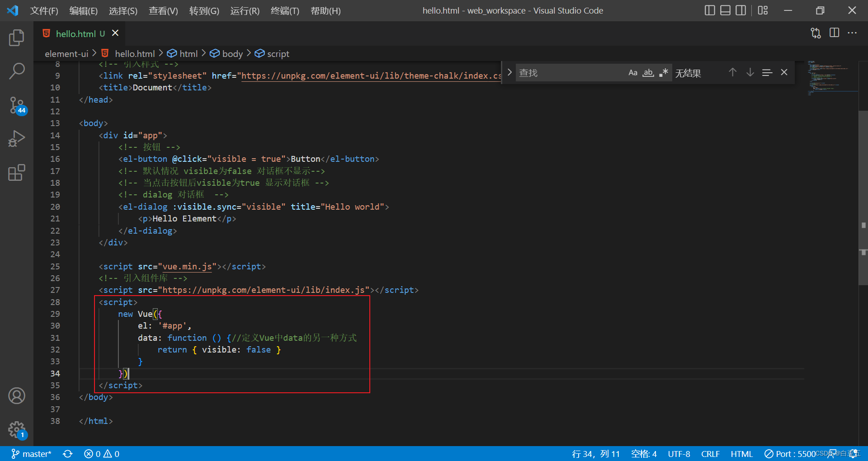Open the 编辑(E) menu
Viewport: 868px width, 461px height.
[x=84, y=10]
